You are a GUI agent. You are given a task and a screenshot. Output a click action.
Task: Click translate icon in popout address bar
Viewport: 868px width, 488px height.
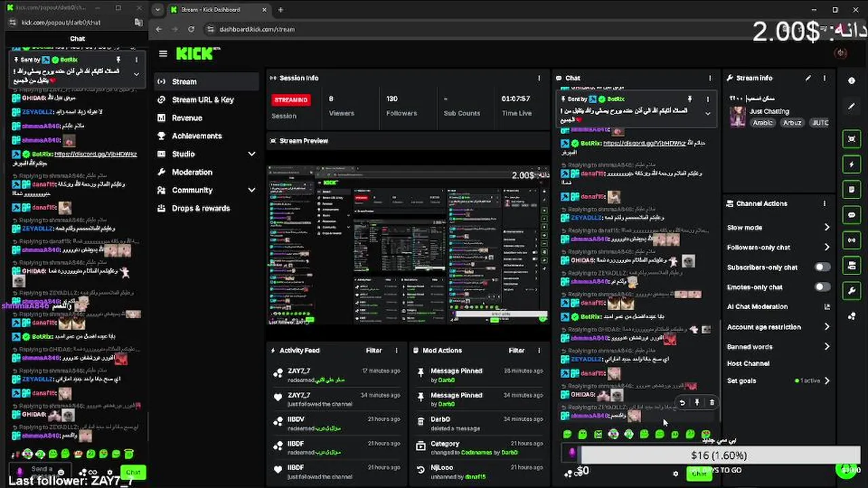[x=138, y=22]
